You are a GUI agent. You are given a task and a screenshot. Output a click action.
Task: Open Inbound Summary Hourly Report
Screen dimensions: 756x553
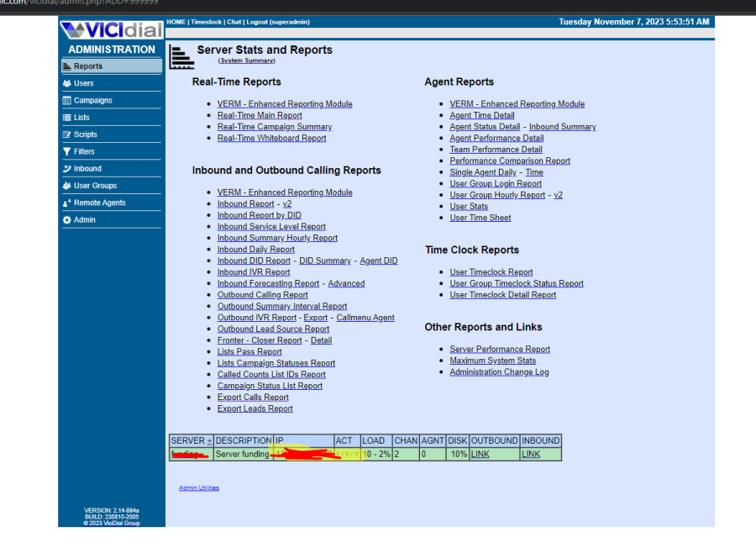[x=277, y=238]
